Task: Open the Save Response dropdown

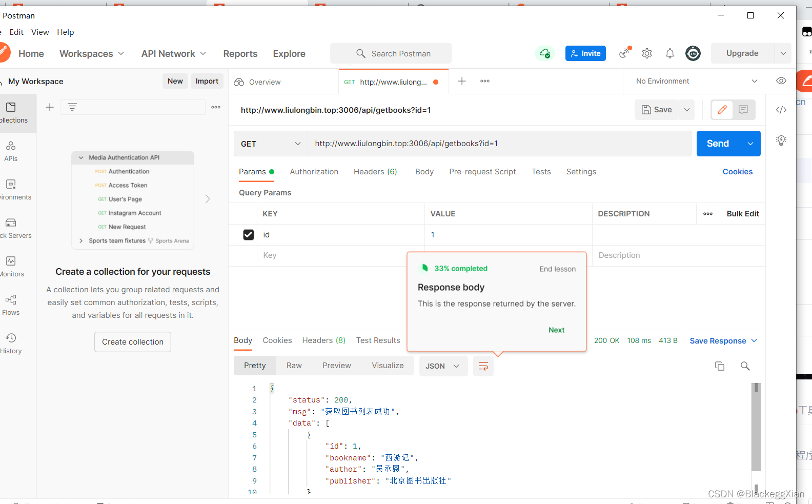Action: point(723,341)
